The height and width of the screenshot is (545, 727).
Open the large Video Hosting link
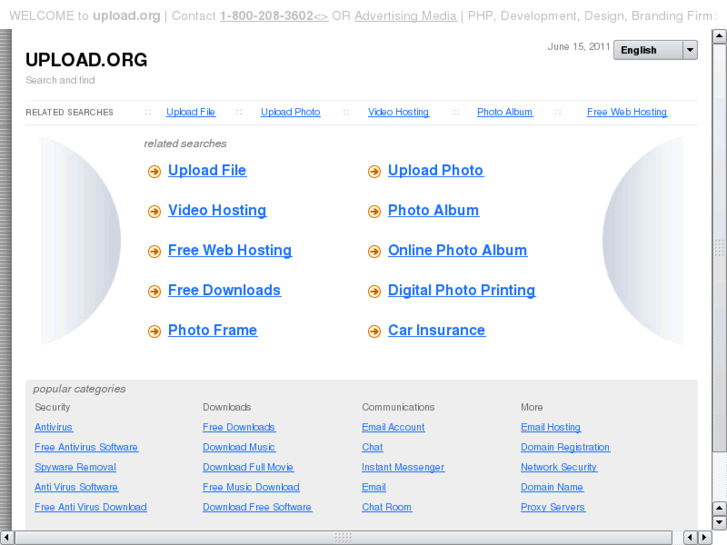click(217, 210)
